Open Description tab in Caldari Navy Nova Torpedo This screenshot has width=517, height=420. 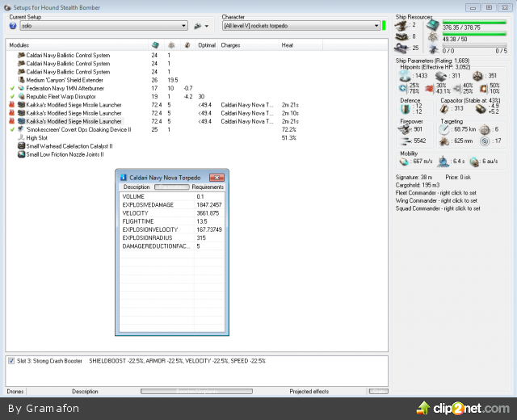pos(136,187)
